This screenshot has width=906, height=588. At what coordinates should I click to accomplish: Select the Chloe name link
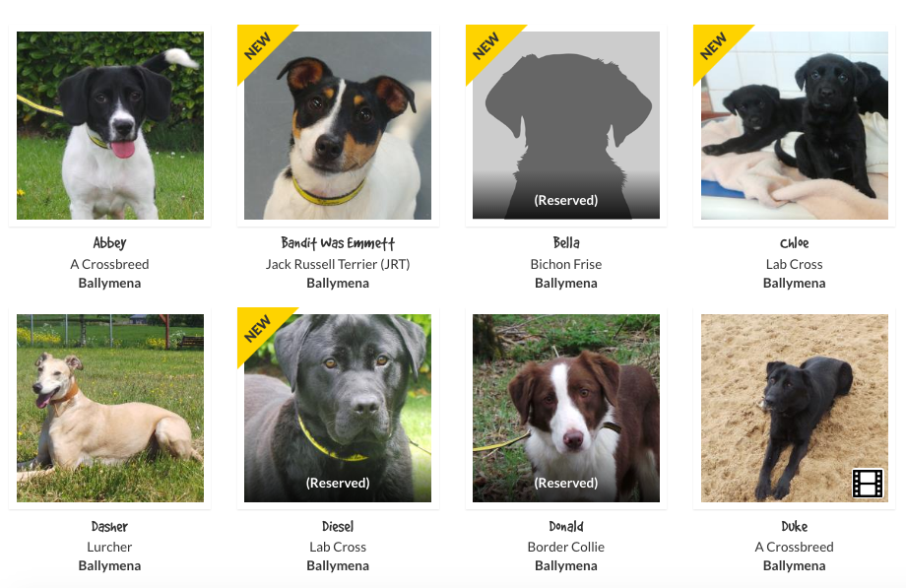pyautogui.click(x=795, y=243)
